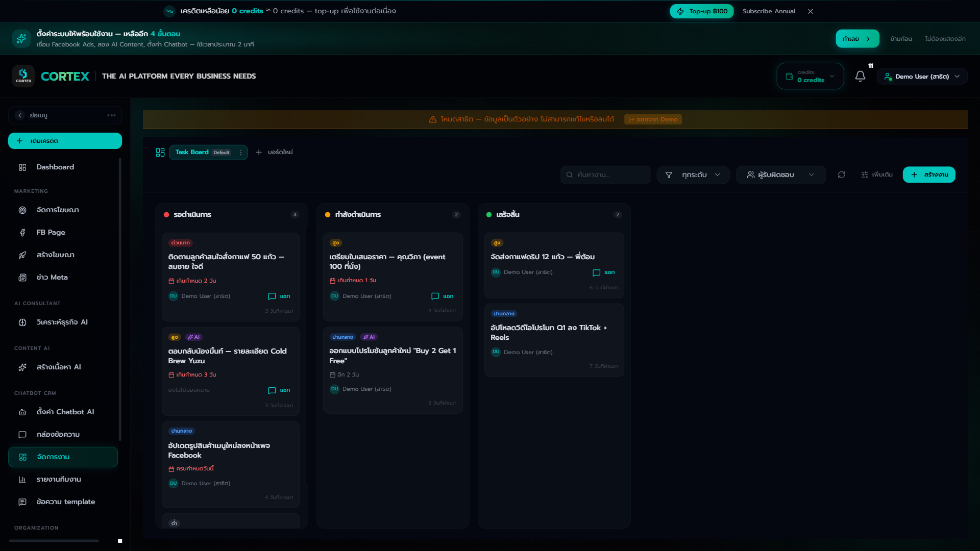This screenshot has height=551, width=980.
Task: Open the message template item
Action: coord(63,502)
